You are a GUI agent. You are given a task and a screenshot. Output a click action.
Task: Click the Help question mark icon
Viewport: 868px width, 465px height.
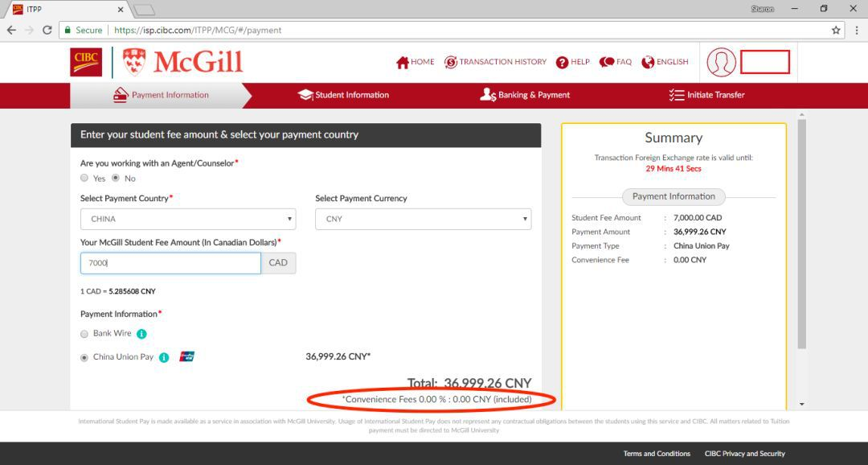click(x=562, y=62)
